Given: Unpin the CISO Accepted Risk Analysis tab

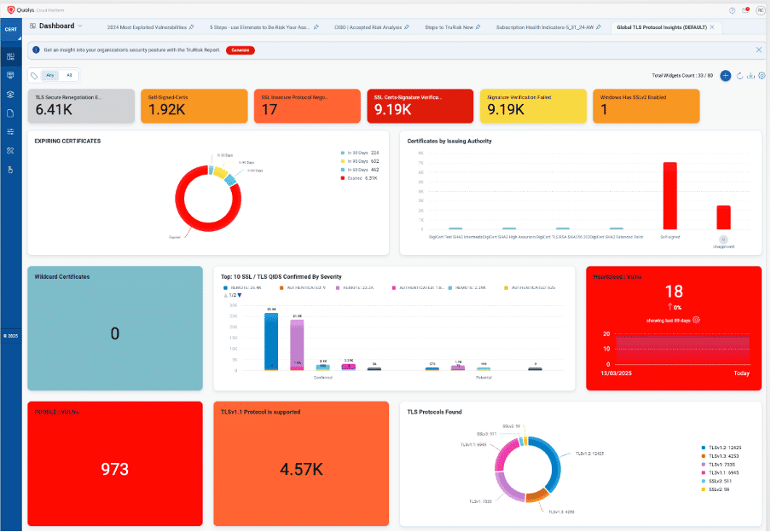Looking at the screenshot, I should [x=407, y=27].
